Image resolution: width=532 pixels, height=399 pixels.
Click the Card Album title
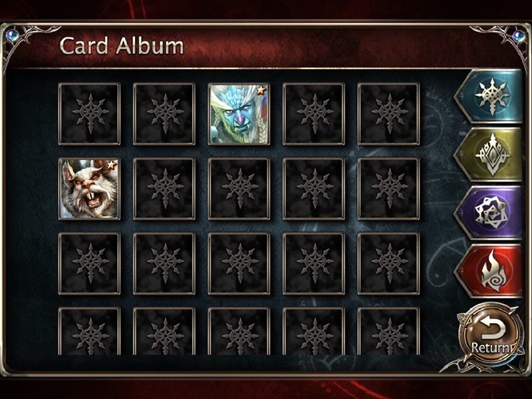[122, 46]
